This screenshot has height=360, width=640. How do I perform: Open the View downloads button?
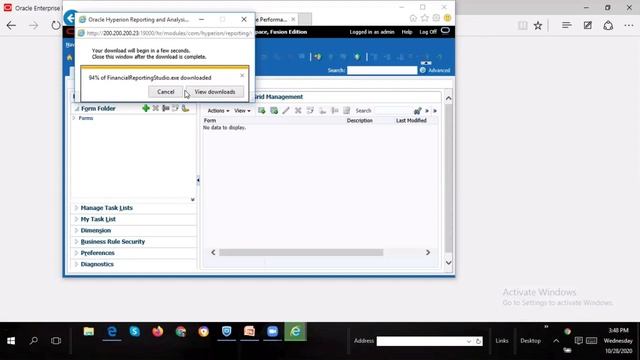[x=215, y=92]
